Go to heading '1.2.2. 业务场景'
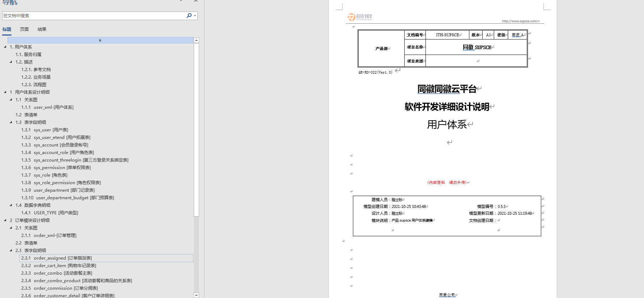The image size is (644, 298). 36,77
